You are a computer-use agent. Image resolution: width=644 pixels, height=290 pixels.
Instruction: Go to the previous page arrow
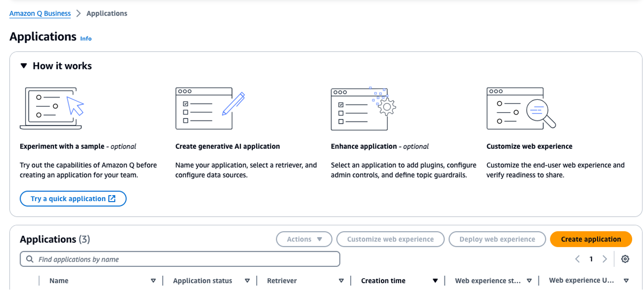(577, 259)
